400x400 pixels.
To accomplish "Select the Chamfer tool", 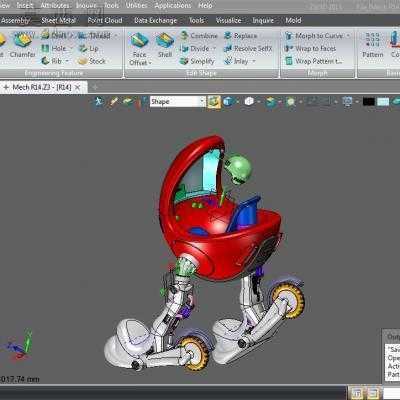I will tap(22, 45).
